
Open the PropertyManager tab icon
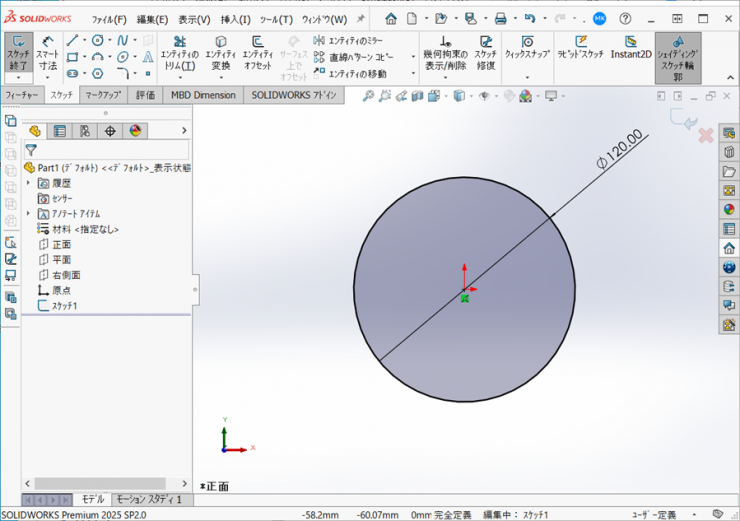tap(60, 131)
